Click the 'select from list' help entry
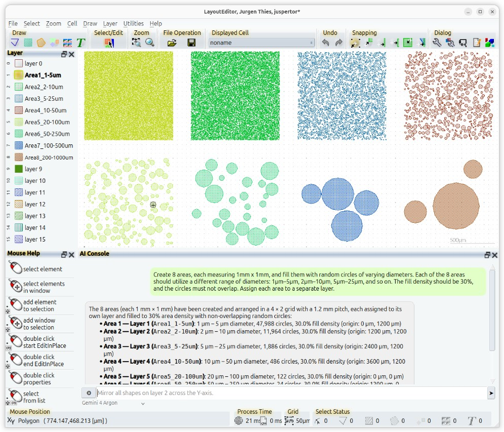The width and height of the screenshot is (504, 432). coord(40,397)
